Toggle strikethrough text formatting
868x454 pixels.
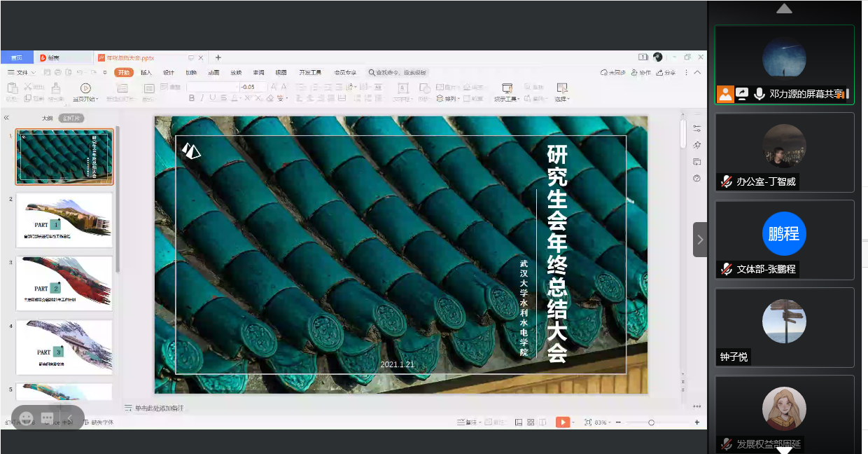pos(224,98)
